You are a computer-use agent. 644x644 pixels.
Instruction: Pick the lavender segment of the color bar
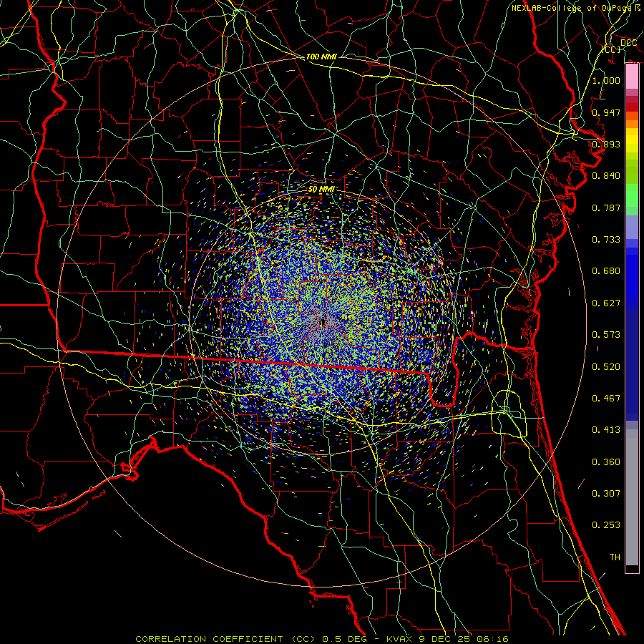(632, 227)
